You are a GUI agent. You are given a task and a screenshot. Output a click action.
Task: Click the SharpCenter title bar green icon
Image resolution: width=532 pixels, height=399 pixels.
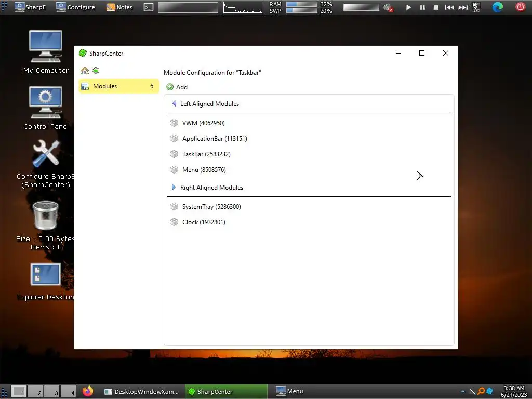pos(83,54)
